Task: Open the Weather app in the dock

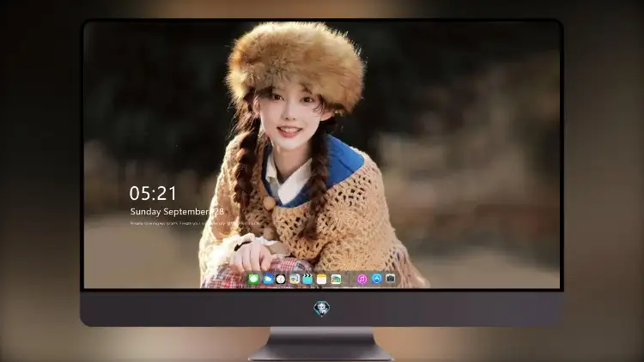Action: tap(268, 279)
